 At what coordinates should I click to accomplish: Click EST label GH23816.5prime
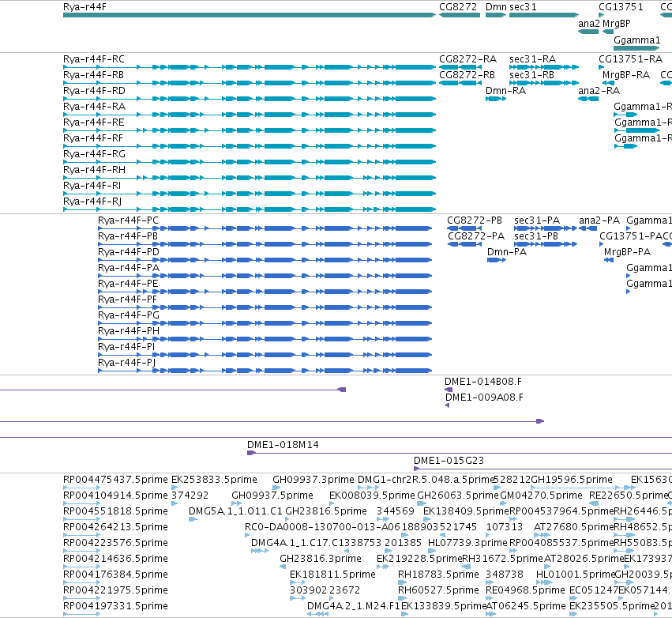[x=325, y=511]
